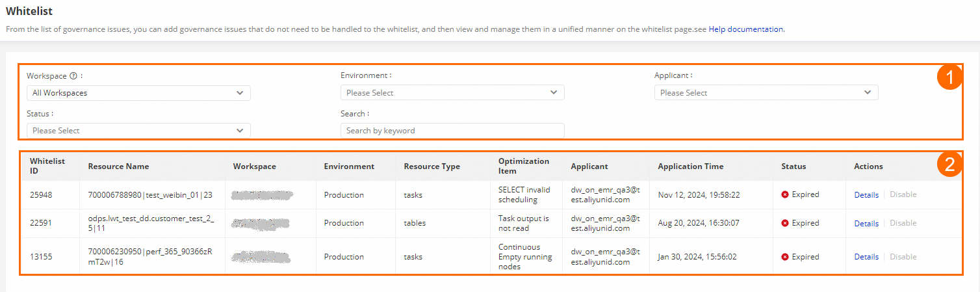The height and width of the screenshot is (292, 980).
Task: Click the Expired status icon for whitelist 22591
Action: click(785, 223)
